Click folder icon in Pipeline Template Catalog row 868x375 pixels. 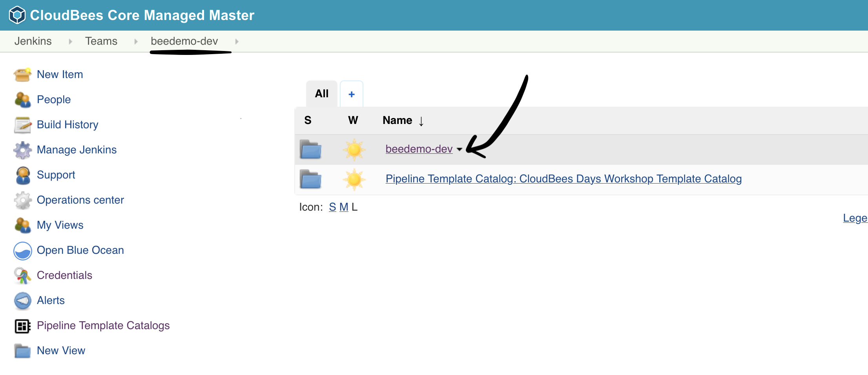click(310, 179)
